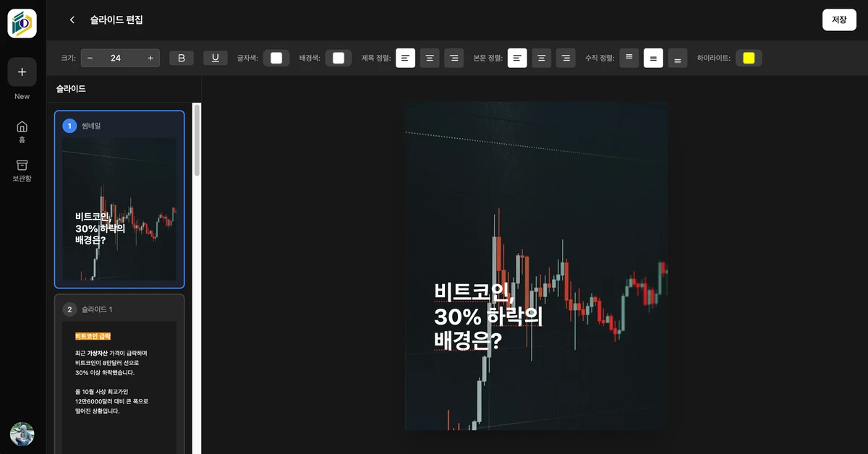
Task: Go back with the left arrow
Action: click(72, 20)
